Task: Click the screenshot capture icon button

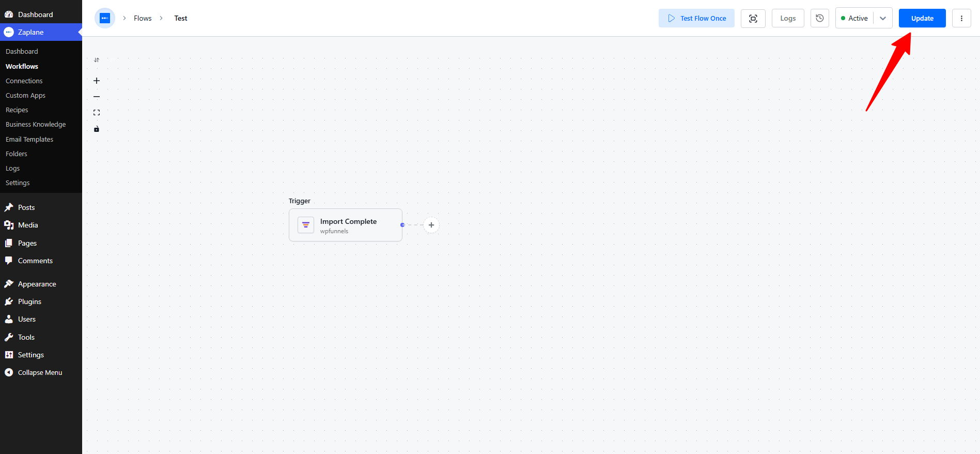Action: point(753,18)
